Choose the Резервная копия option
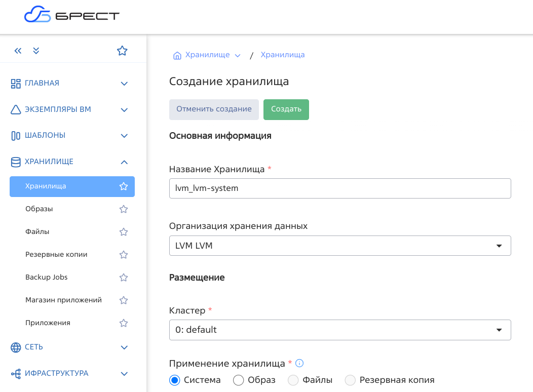The width and height of the screenshot is (533, 392). tap(350, 380)
